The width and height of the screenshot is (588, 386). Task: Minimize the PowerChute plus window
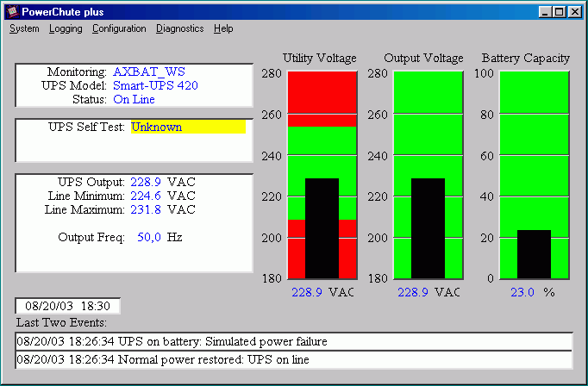[x=545, y=12]
